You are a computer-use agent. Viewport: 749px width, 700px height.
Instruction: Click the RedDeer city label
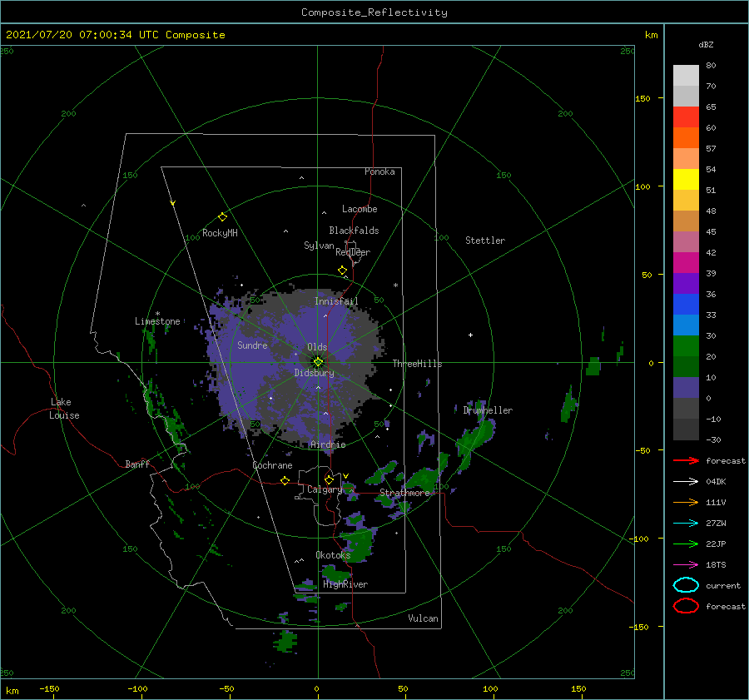(353, 252)
